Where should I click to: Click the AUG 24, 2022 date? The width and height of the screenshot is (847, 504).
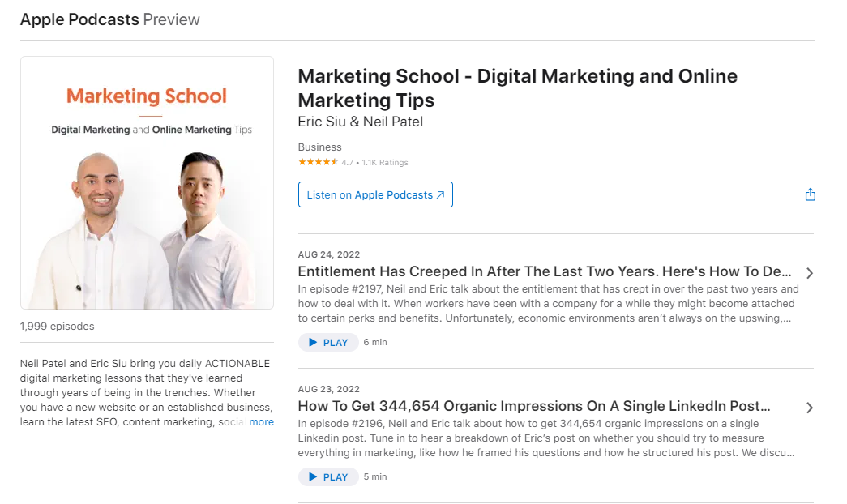[329, 254]
